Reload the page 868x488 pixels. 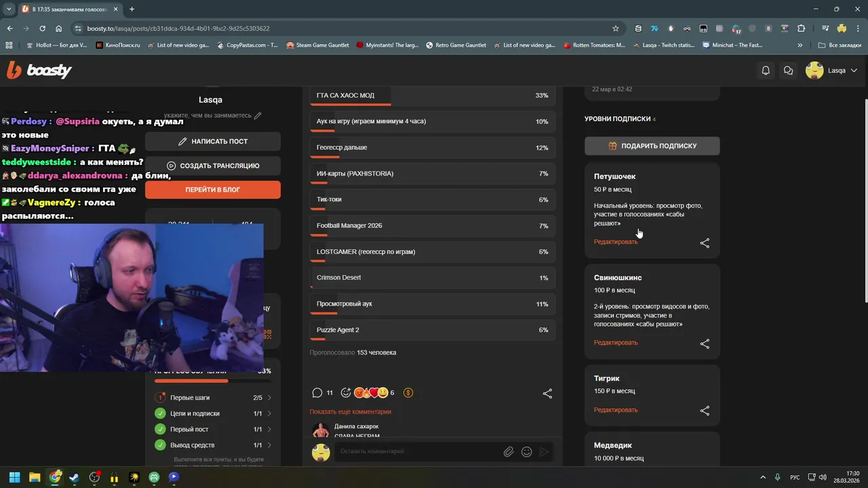42,28
